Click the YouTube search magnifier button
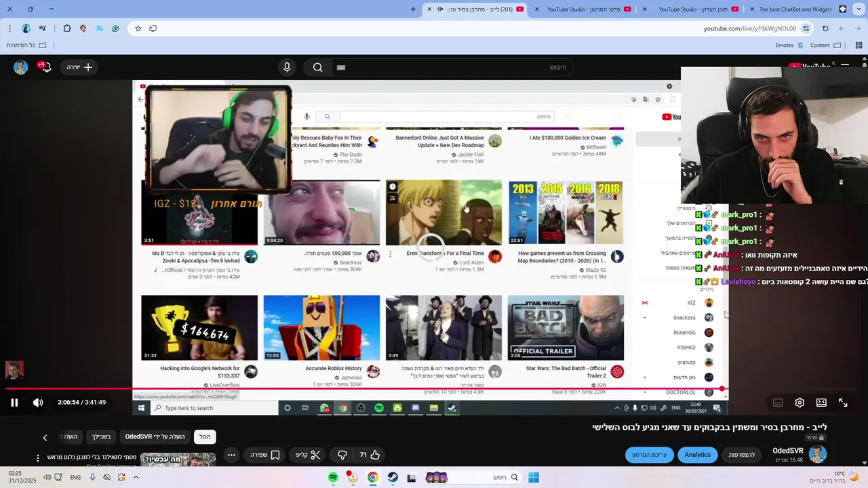 pyautogui.click(x=318, y=67)
